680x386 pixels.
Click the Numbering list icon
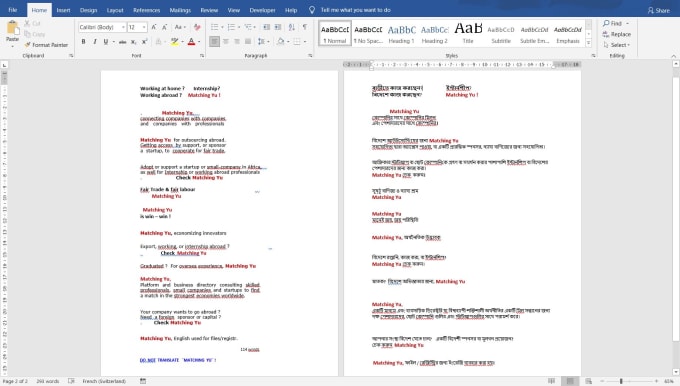[x=233, y=27]
